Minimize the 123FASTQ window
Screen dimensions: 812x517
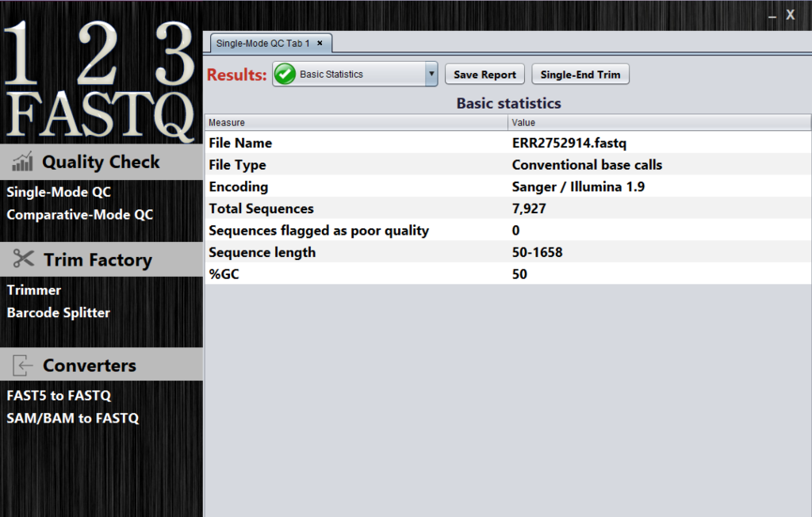772,14
